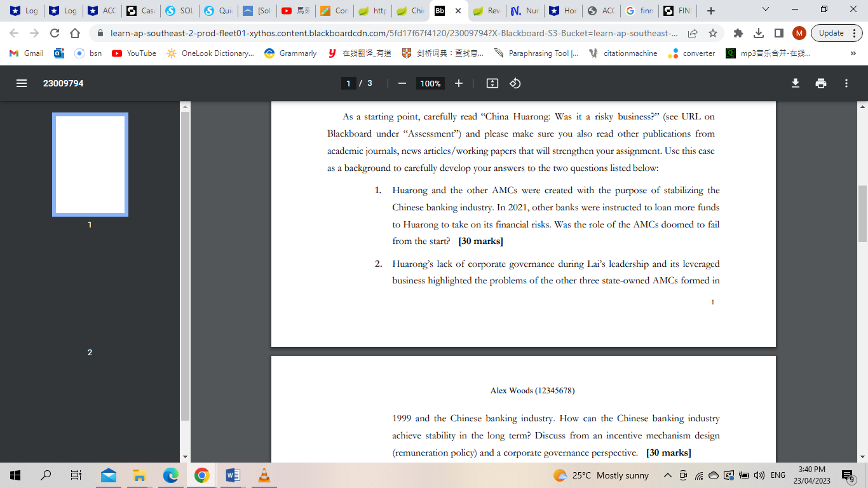
Task: Open the Windows notification center
Action: click(x=848, y=475)
